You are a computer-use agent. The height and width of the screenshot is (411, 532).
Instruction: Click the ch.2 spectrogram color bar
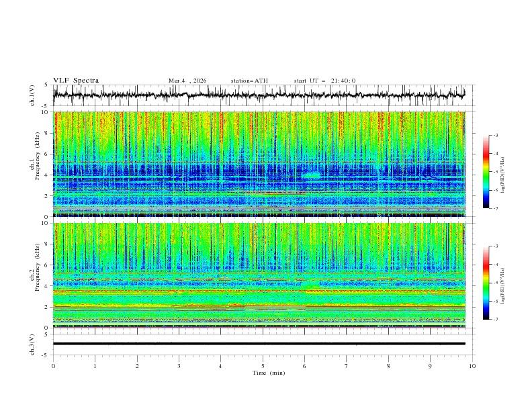click(486, 283)
